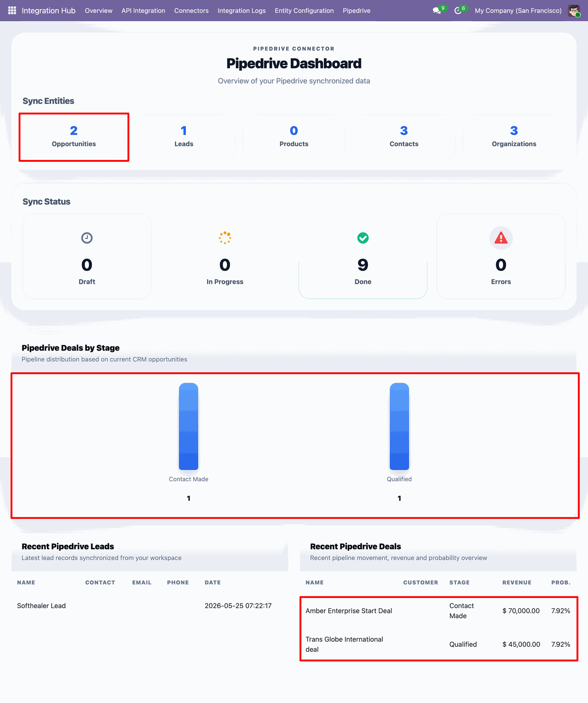Open the Done sync status card
The height and width of the screenshot is (703, 588).
pyautogui.click(x=363, y=256)
